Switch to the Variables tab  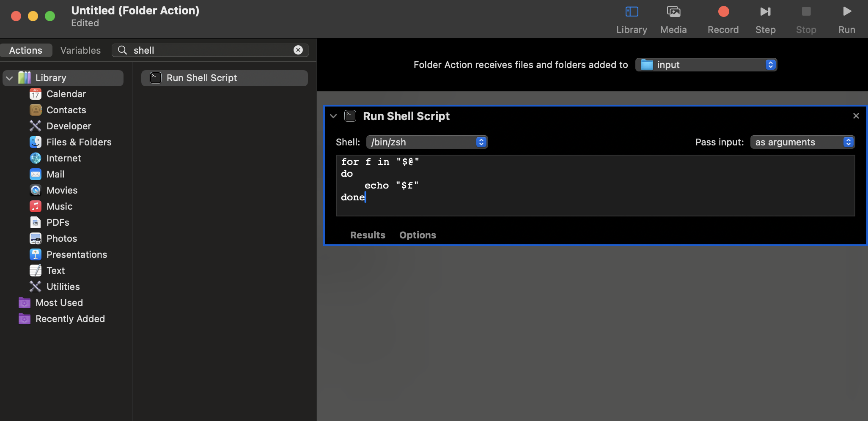coord(80,50)
